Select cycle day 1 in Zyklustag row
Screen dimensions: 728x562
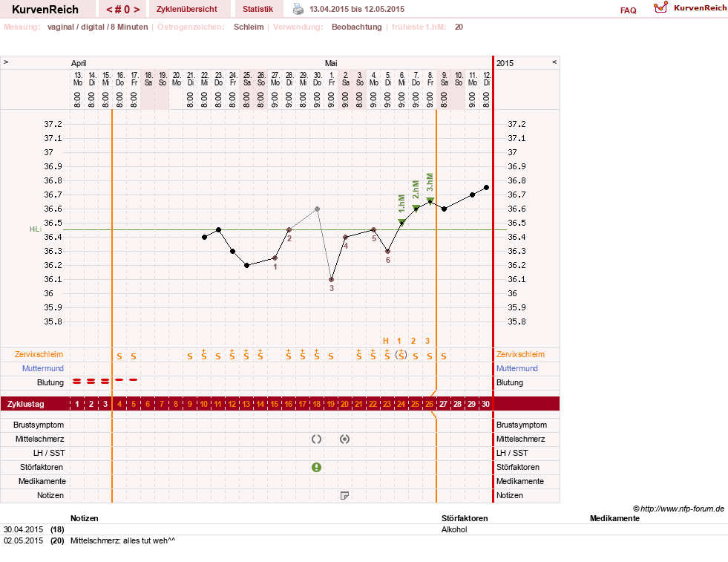77,404
